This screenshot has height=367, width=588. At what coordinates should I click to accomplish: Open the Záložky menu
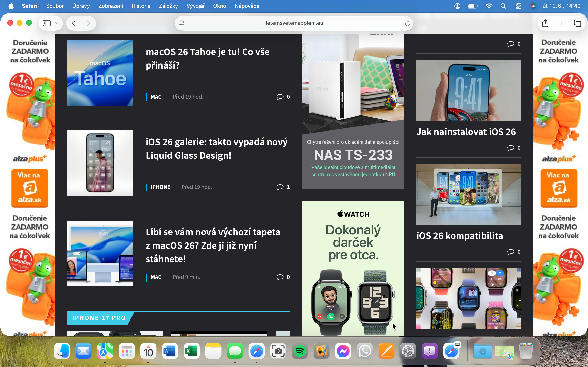coord(168,6)
